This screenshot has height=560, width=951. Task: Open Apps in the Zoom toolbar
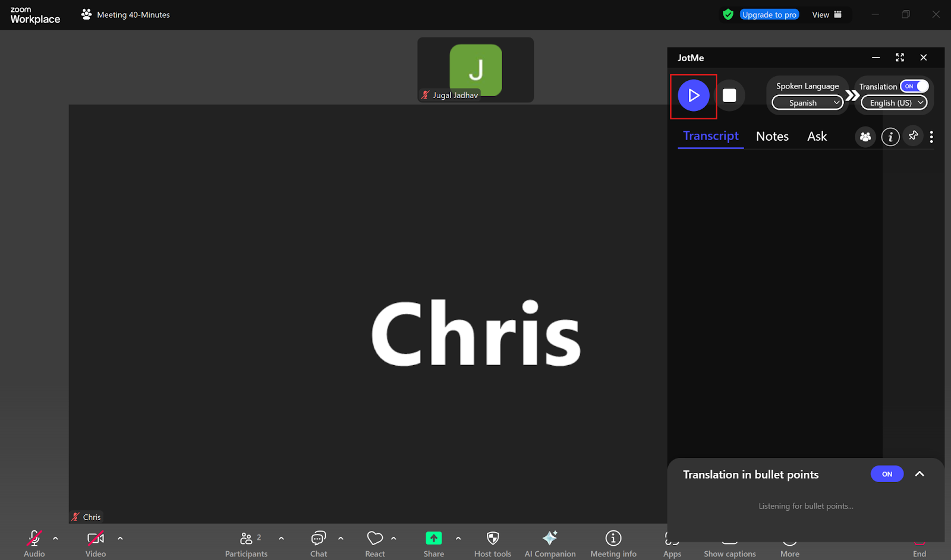click(672, 544)
